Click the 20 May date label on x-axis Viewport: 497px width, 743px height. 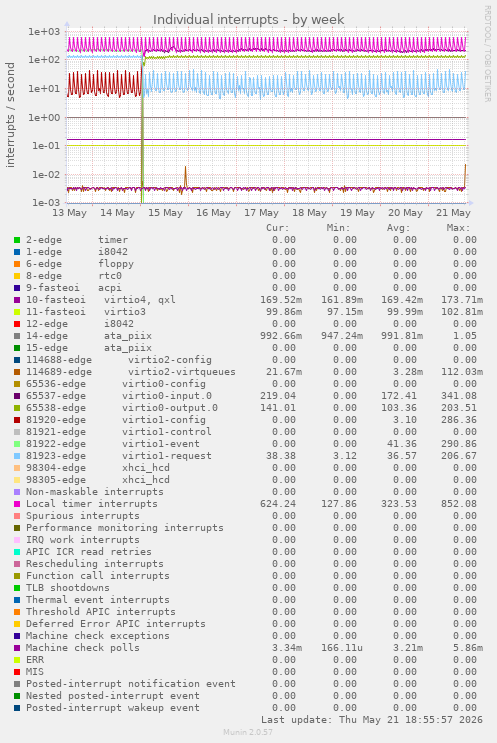pyautogui.click(x=405, y=213)
